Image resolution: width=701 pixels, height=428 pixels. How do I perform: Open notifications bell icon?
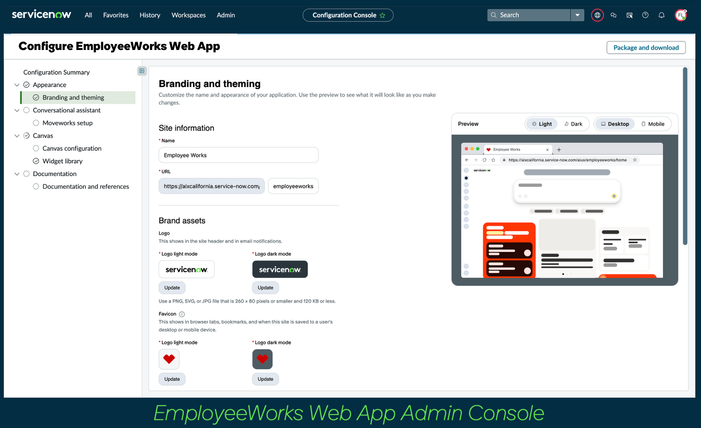point(661,15)
